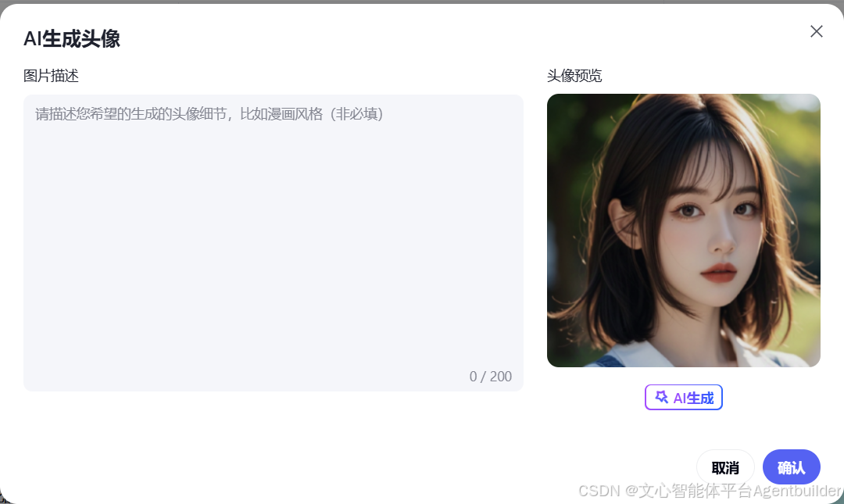Click the Agentbuilder word in the watermark
Screen dimensions: 844x504
(x=796, y=491)
